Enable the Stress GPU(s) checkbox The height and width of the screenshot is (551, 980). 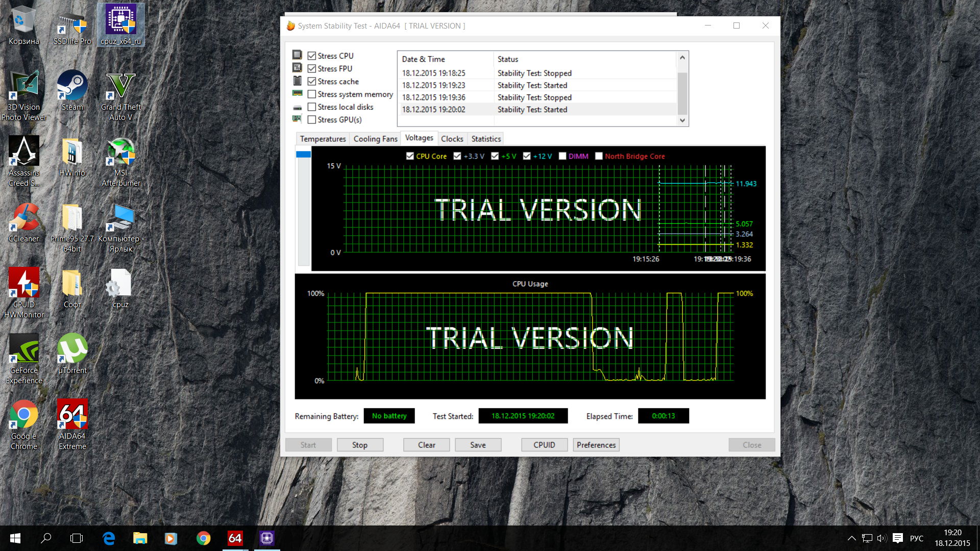[312, 120]
